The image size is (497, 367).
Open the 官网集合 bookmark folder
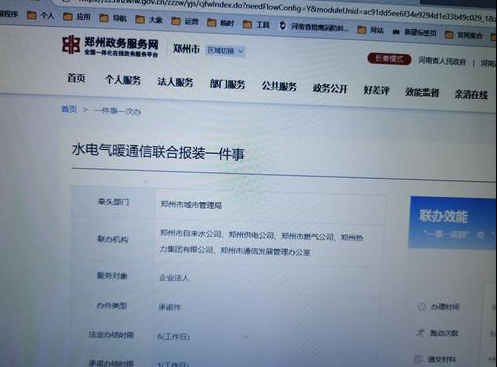coord(464,34)
